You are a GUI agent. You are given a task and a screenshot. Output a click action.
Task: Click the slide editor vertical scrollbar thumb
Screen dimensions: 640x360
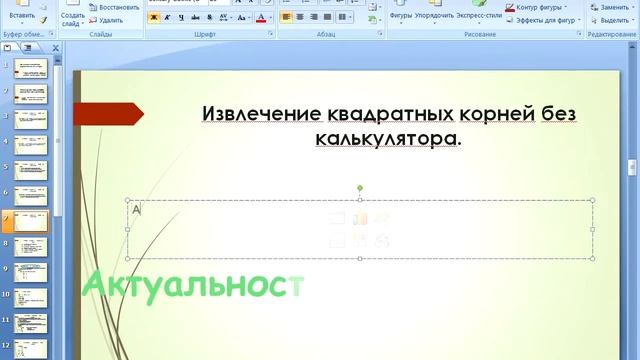click(632, 167)
